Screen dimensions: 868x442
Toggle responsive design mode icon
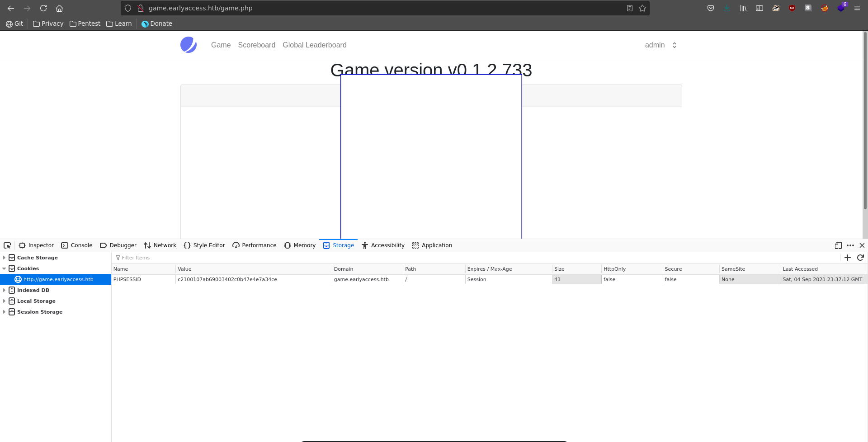838,245
